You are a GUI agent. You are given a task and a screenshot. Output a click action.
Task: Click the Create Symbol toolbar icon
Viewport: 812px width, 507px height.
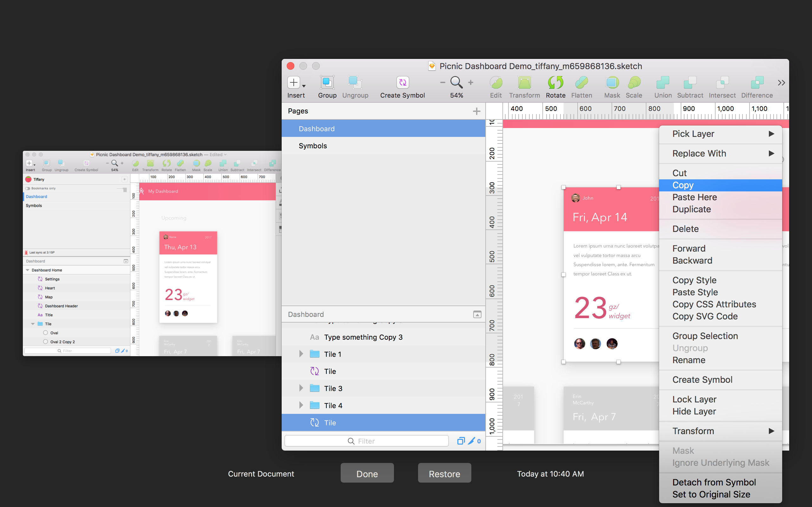(x=402, y=82)
